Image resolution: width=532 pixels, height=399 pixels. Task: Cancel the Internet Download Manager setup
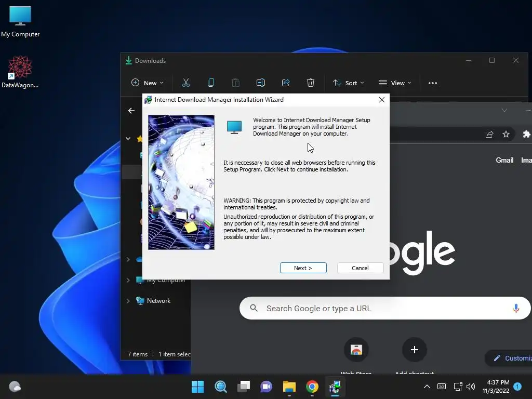[x=360, y=268]
